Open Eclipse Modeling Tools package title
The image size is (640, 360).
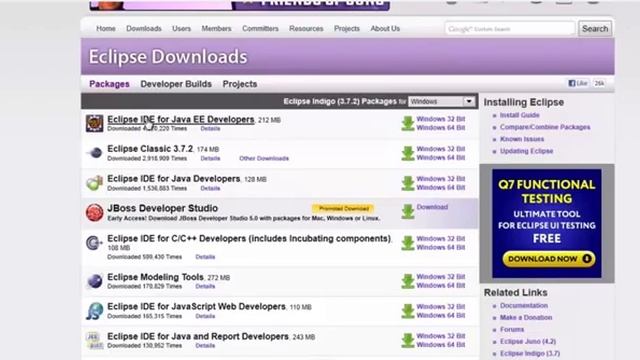[x=155, y=277]
